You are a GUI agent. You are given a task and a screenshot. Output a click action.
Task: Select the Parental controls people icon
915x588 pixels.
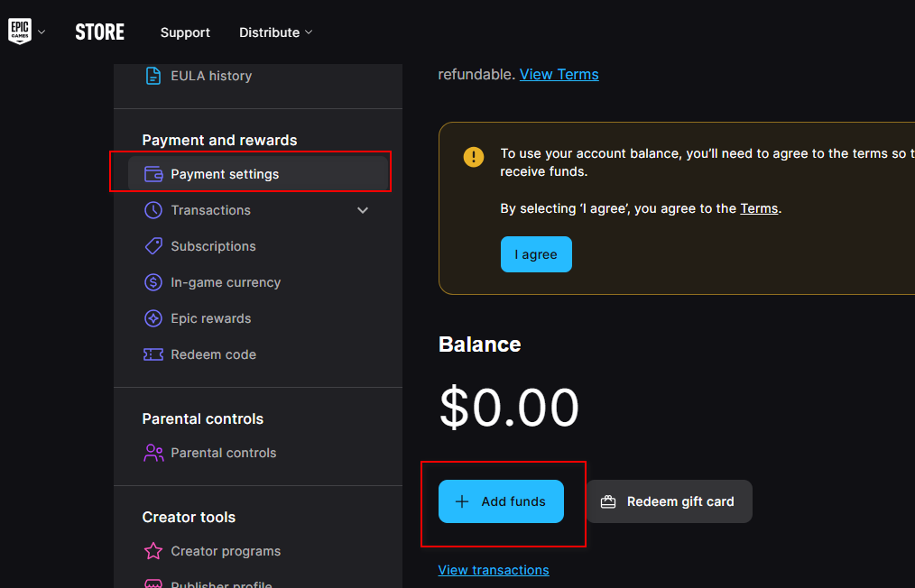[x=153, y=453]
